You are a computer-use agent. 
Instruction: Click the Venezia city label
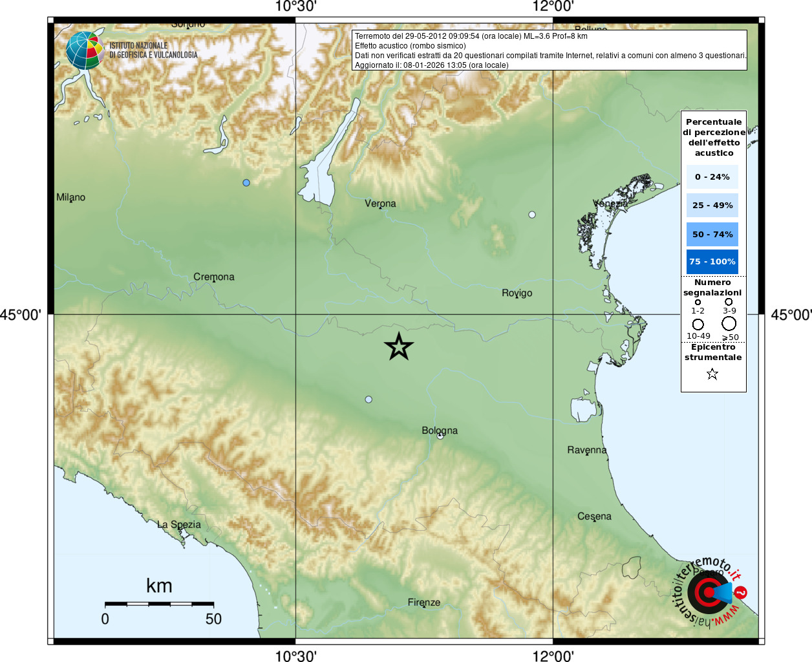pyautogui.click(x=611, y=204)
